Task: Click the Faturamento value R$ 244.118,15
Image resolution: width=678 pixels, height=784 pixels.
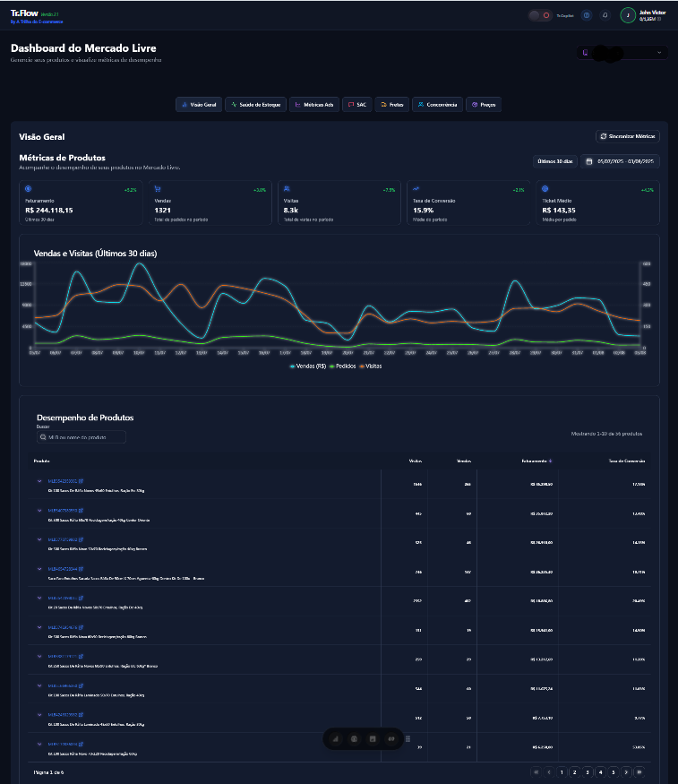Action: [x=49, y=211]
